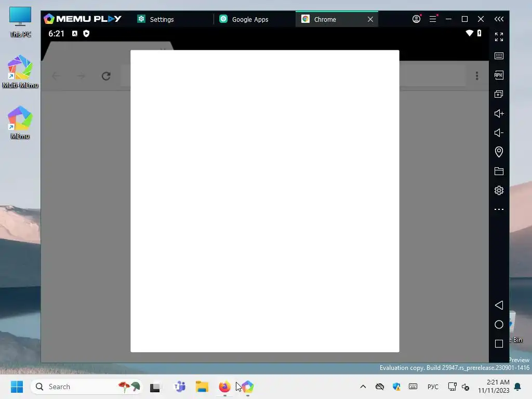Tap the Android Recents square button
The image size is (532, 399).
(499, 344)
